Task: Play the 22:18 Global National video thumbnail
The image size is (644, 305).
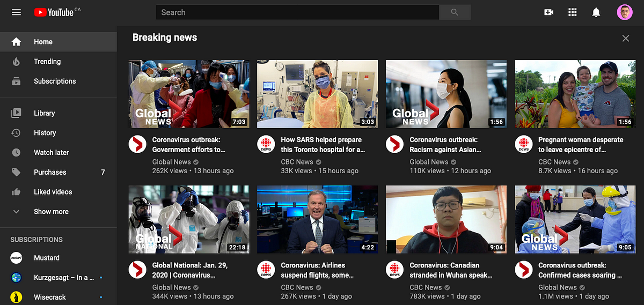Action: click(x=189, y=219)
